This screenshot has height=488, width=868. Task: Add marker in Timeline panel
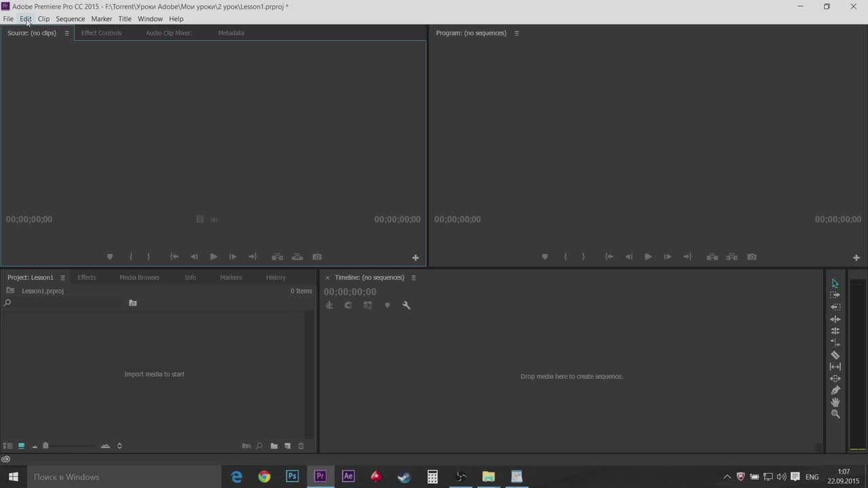coord(387,306)
